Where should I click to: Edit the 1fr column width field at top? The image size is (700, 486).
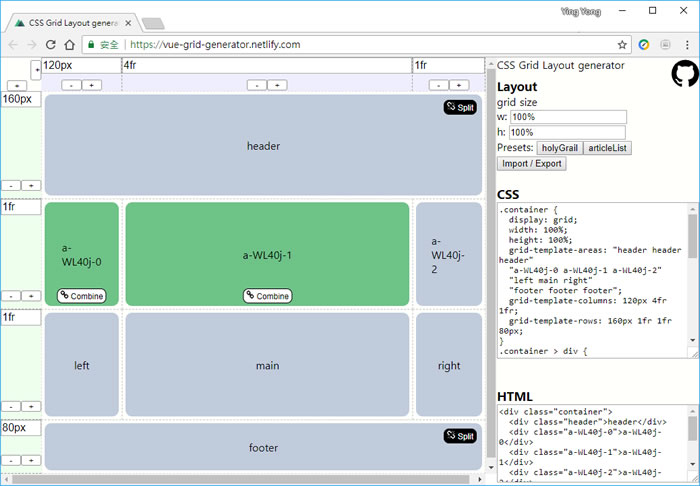[449, 66]
